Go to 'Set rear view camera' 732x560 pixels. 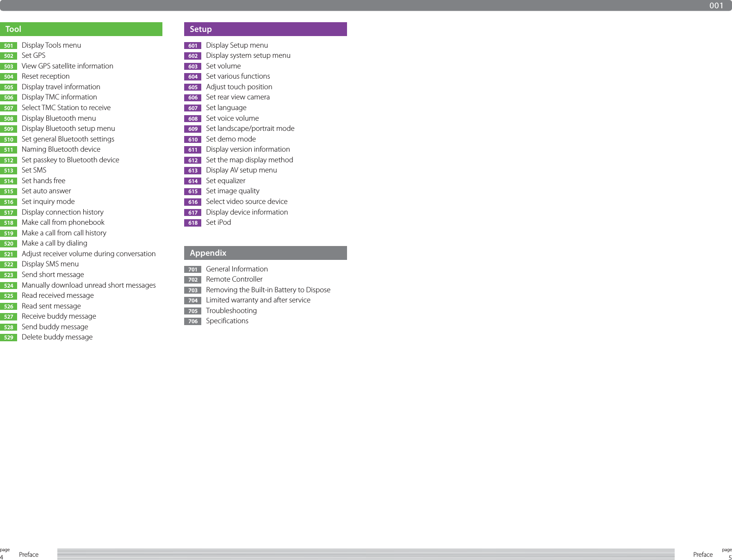(238, 97)
